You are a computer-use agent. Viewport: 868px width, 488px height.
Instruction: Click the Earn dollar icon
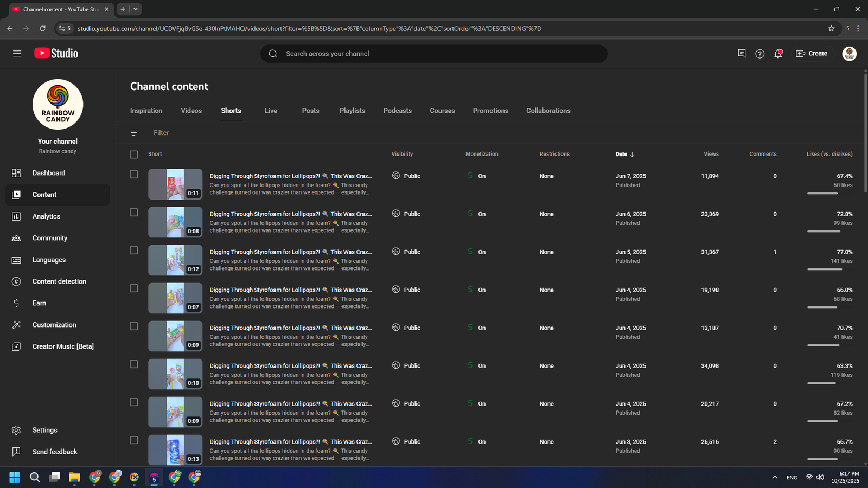tap(16, 303)
